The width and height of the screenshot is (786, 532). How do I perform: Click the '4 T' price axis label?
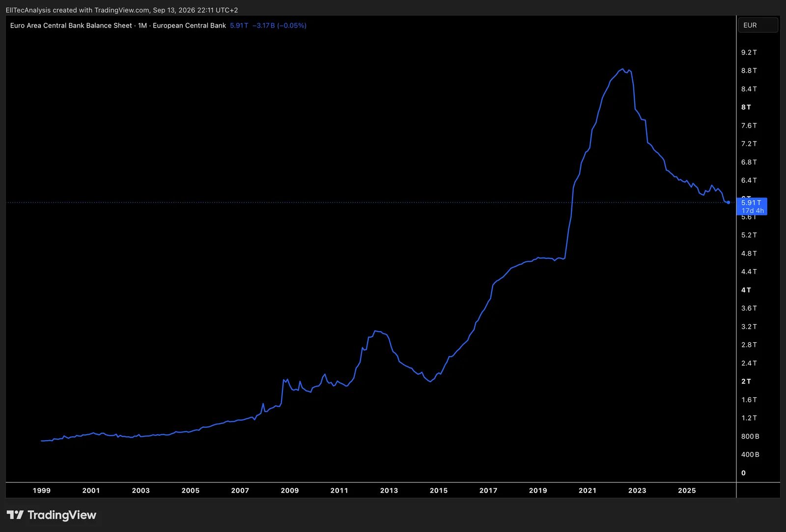point(746,290)
